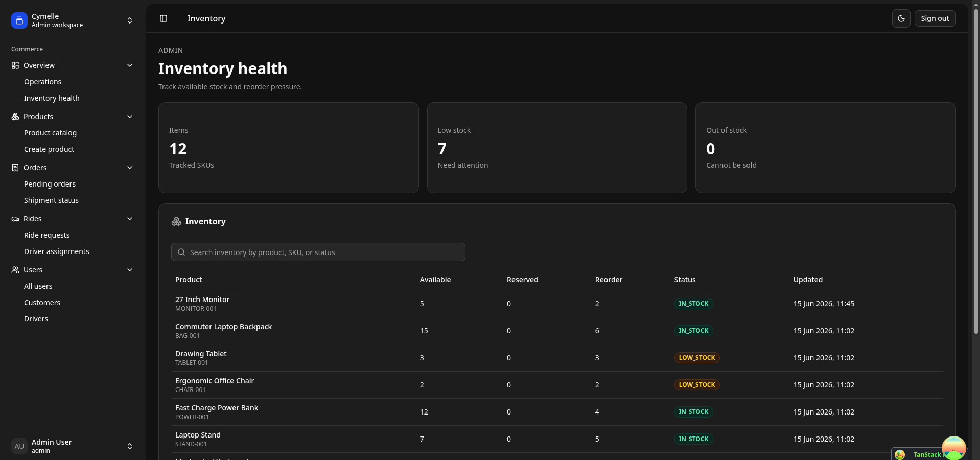Open Driver assignments
The width and height of the screenshot is (980, 460).
pos(56,251)
